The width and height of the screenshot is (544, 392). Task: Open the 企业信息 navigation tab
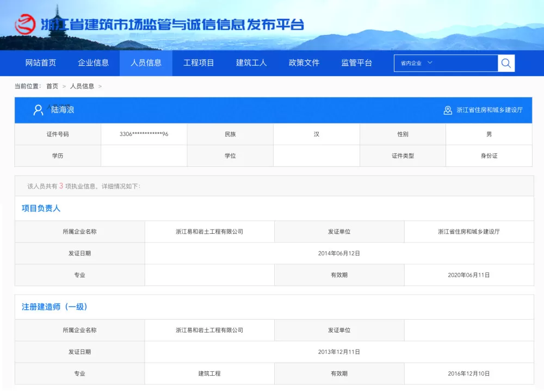point(94,63)
